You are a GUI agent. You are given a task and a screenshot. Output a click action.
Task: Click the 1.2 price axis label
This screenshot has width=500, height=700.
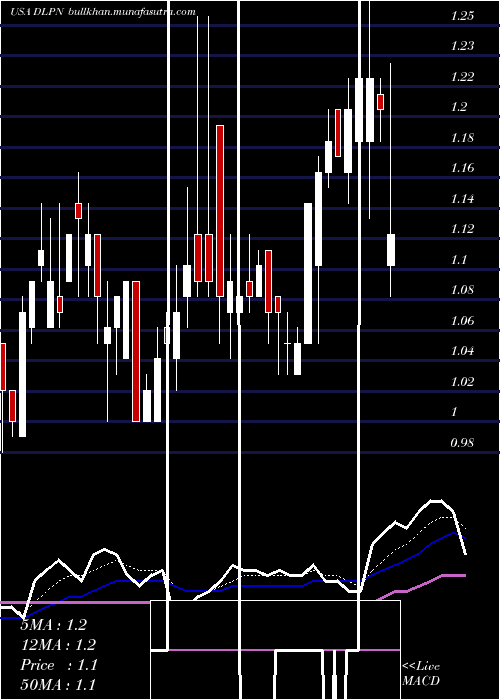(459, 107)
